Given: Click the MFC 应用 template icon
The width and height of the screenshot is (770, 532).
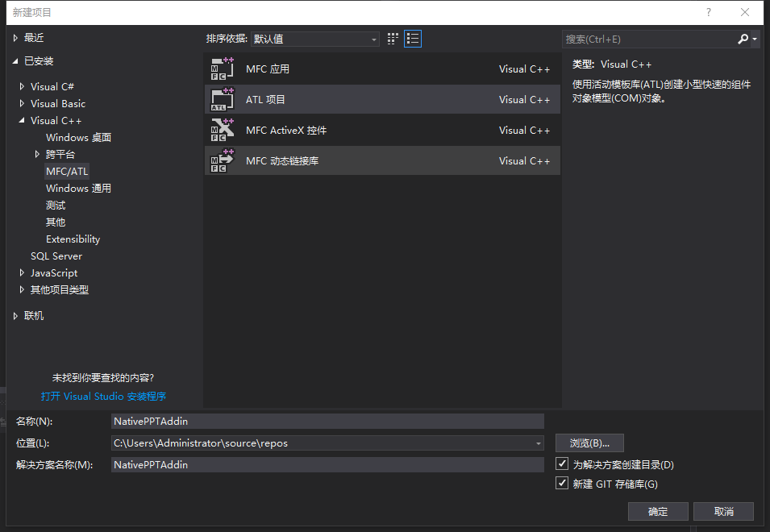Looking at the screenshot, I should [x=223, y=69].
